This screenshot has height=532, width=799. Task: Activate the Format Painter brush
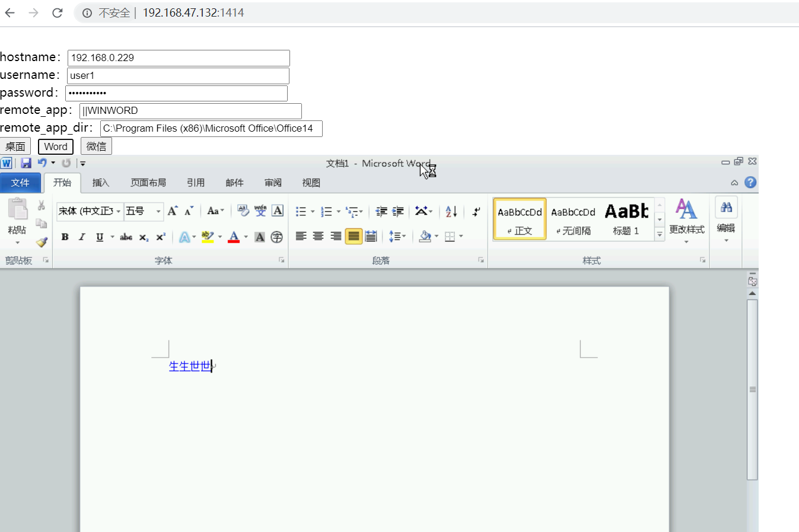(x=42, y=241)
